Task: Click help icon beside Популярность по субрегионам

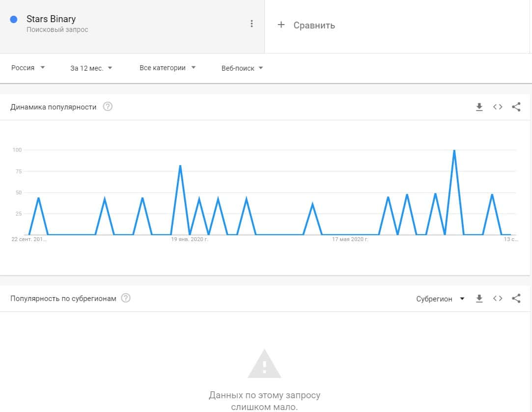Action: point(126,298)
